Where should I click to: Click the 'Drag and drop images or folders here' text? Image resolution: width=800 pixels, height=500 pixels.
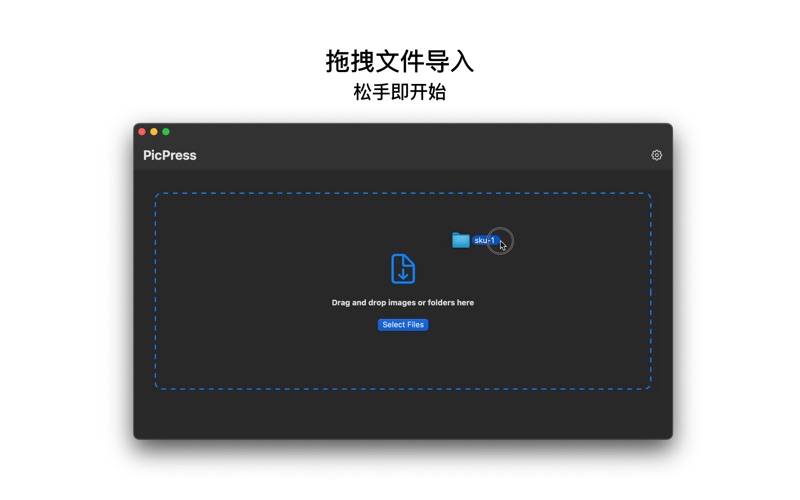403,303
